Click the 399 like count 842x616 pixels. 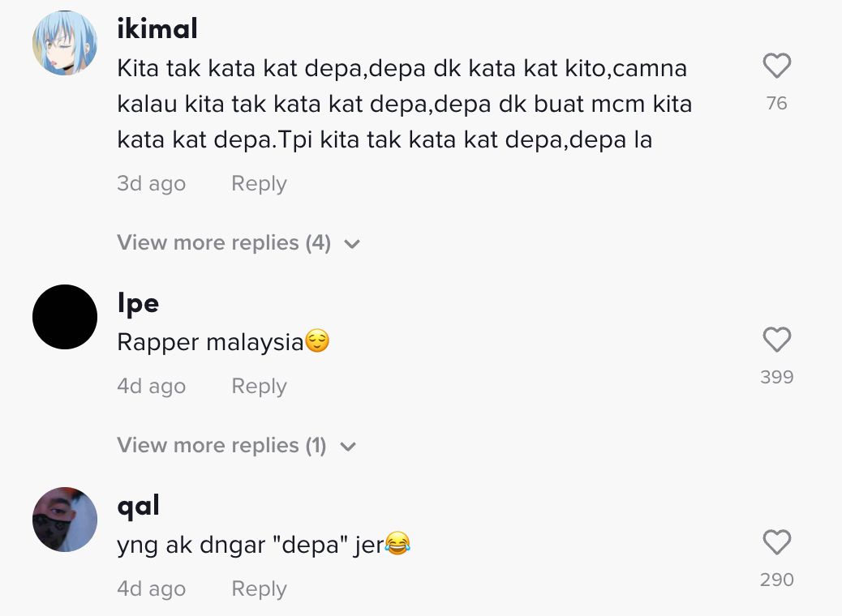point(776,378)
